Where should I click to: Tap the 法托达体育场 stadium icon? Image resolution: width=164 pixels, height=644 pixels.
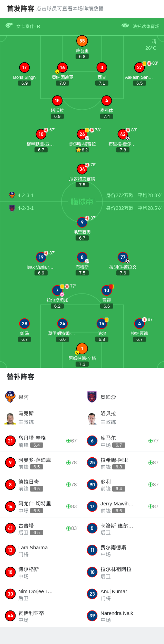coord(125,26)
